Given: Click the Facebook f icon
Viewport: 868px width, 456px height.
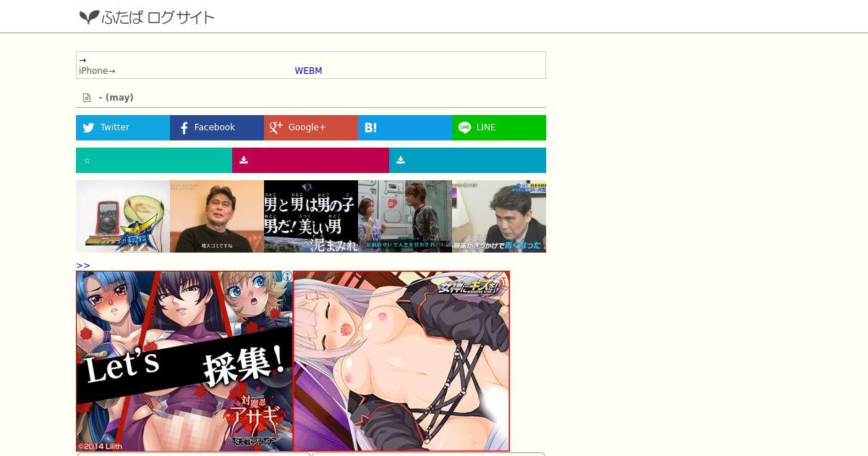Looking at the screenshot, I should tap(184, 127).
